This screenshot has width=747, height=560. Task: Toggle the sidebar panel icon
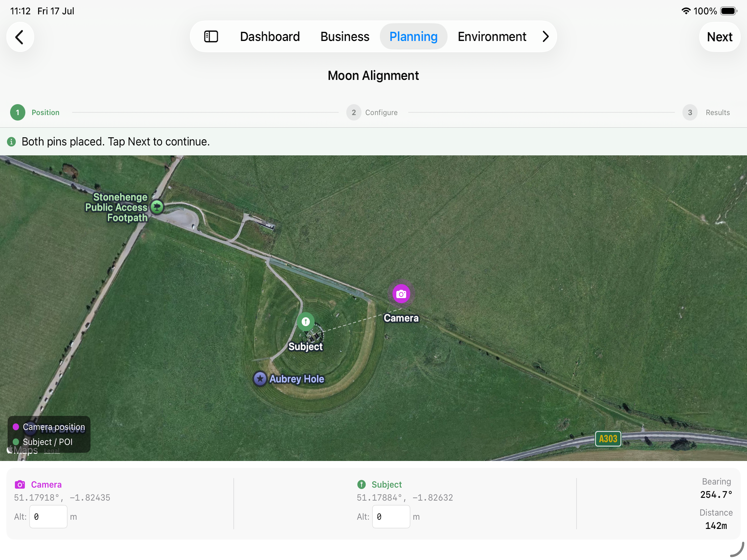211,37
